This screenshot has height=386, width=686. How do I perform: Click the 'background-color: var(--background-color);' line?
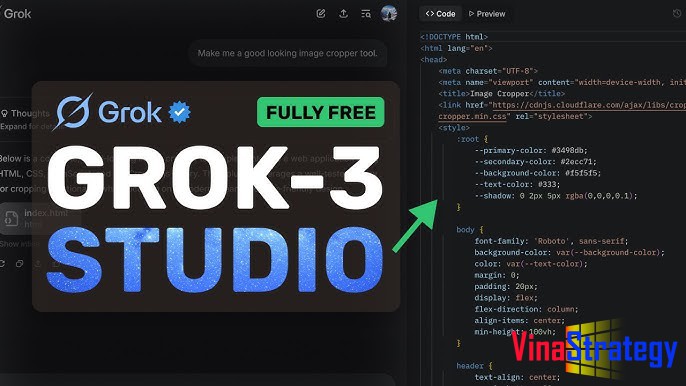(x=570, y=253)
